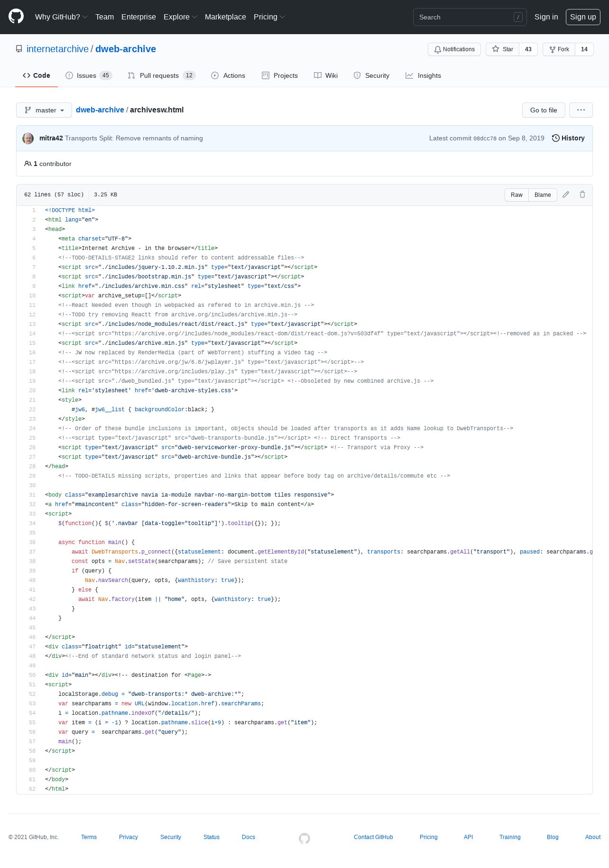Click the Go to file button
609x868 pixels.
click(544, 110)
